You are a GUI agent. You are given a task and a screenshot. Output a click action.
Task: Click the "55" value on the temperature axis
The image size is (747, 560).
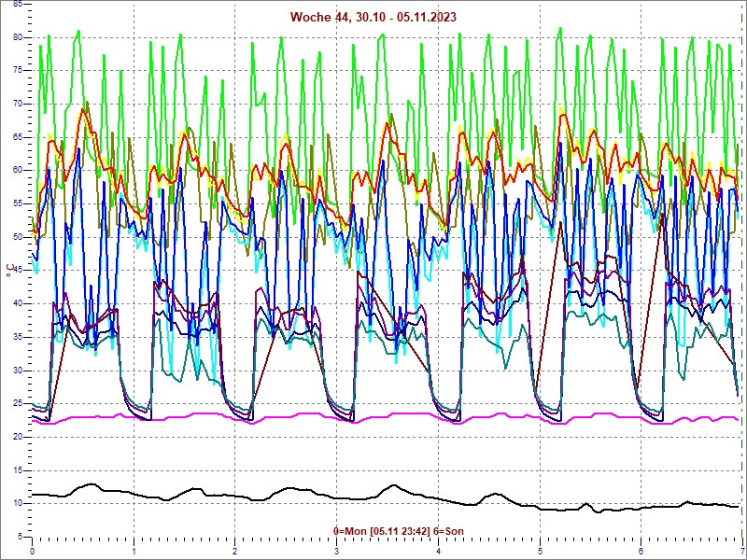(x=17, y=203)
